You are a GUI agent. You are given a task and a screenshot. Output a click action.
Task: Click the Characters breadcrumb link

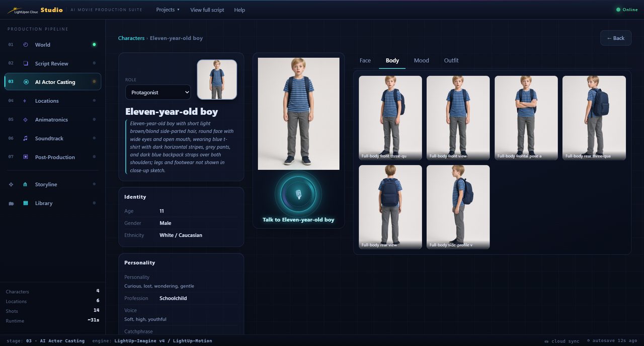(131, 38)
